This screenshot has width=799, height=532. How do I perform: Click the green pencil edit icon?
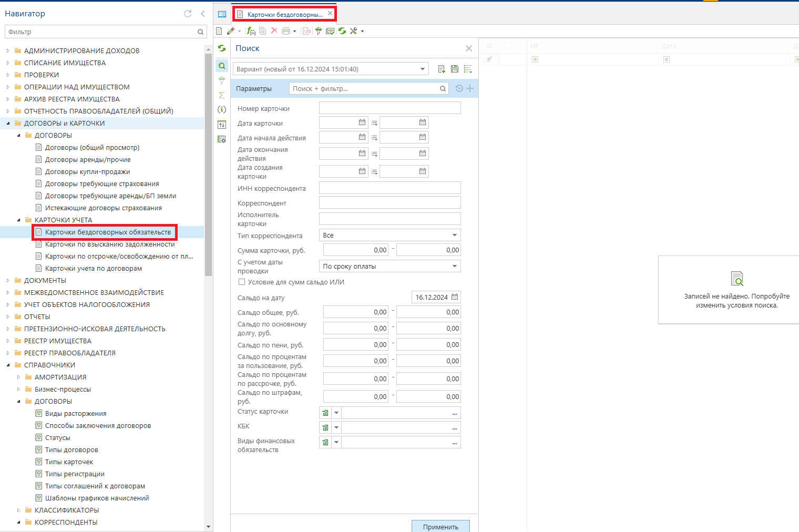tap(230, 31)
